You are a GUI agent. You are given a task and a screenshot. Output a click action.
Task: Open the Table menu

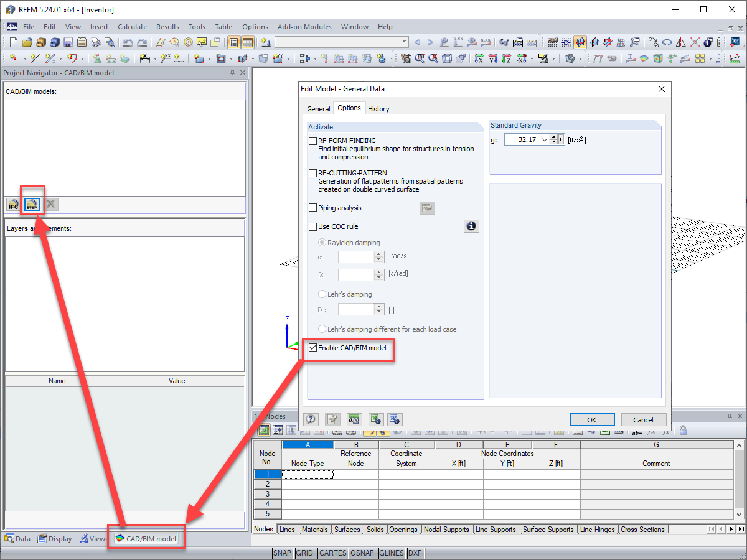click(223, 27)
